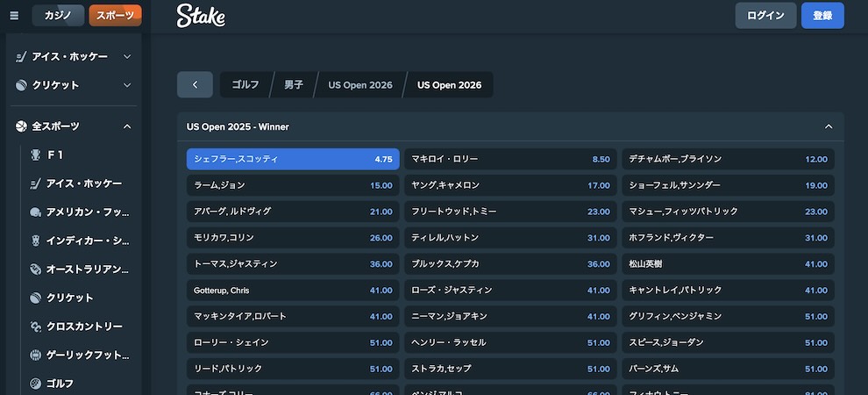Select バーンズ,サム odds 51.00
The image size is (868, 395).
(728, 369)
